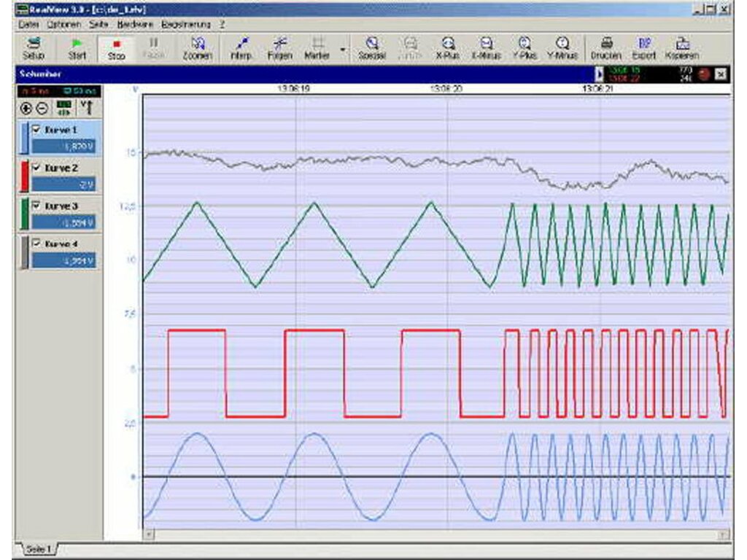
Task: Disable the Kurve 3 checkbox
Action: point(36,206)
